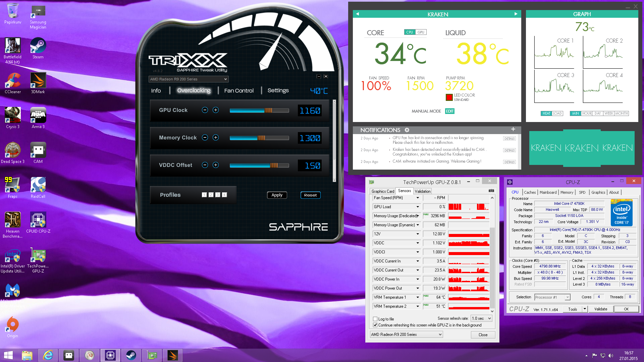Open the Heaven Benchmark desktop icon
Screen dimensions: 644x362
pos(12,225)
